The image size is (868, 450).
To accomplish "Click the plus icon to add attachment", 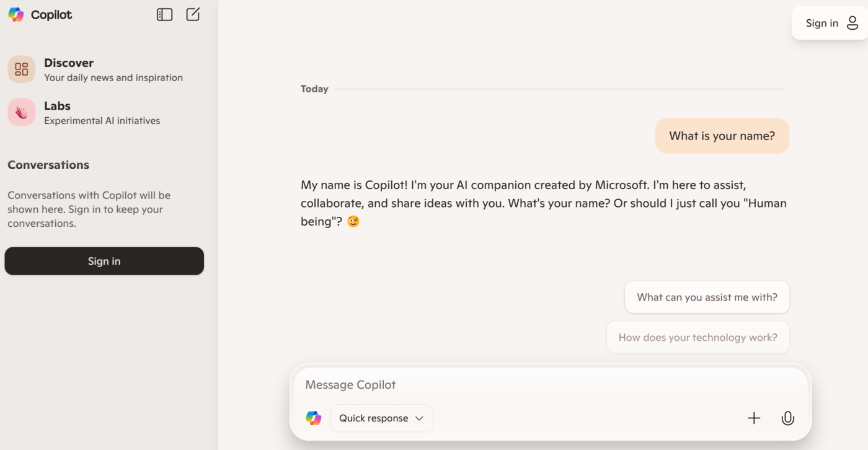I will tap(754, 418).
